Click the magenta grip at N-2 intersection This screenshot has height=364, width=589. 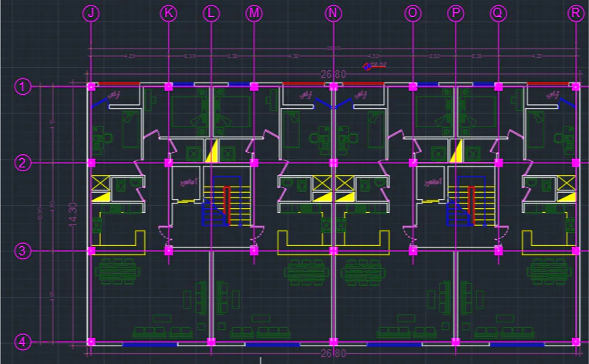333,163
